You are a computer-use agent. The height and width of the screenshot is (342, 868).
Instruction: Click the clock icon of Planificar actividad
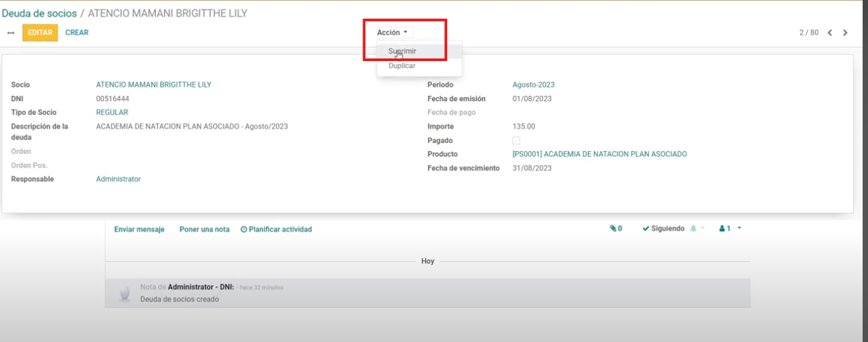[244, 229]
